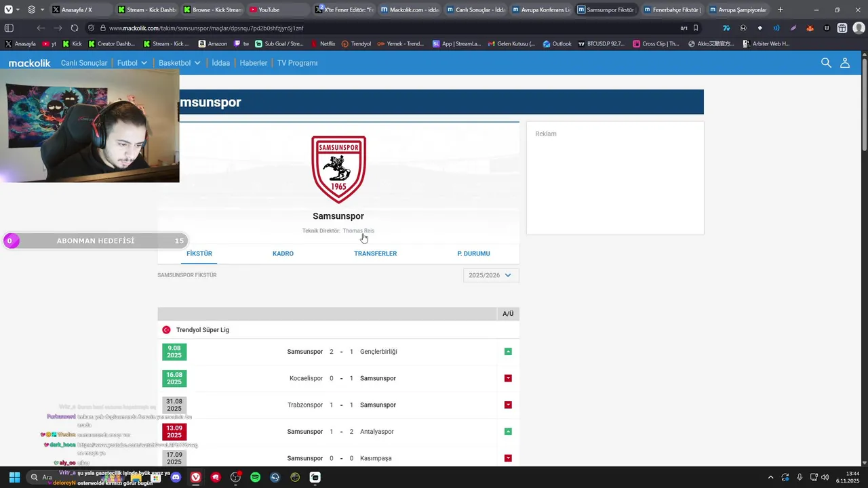Open the Amazon bookmark
868x488 pixels.
pyautogui.click(x=213, y=43)
